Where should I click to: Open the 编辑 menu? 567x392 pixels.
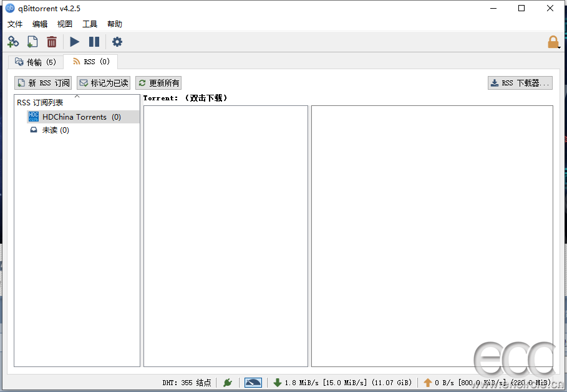pyautogui.click(x=40, y=24)
